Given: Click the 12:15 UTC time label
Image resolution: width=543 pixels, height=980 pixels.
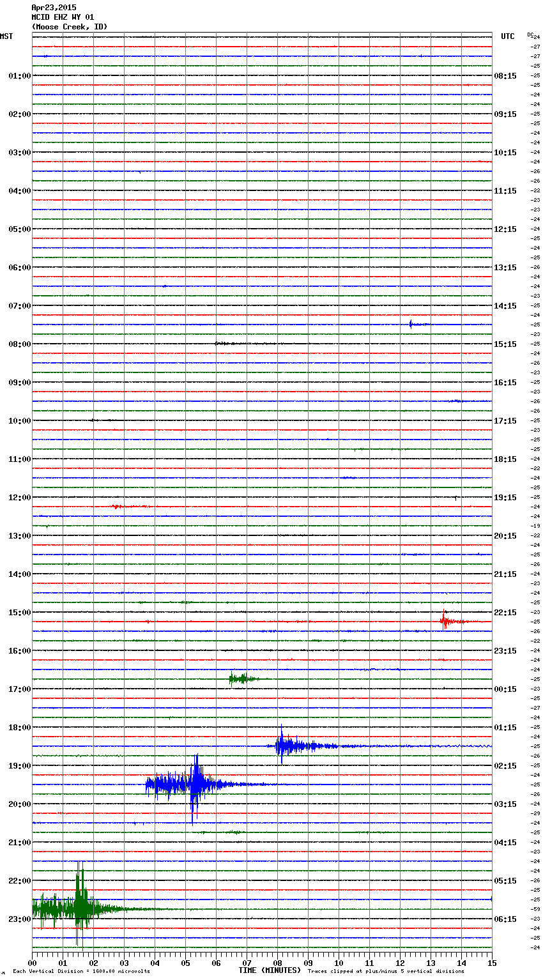Looking at the screenshot, I should 505,229.
